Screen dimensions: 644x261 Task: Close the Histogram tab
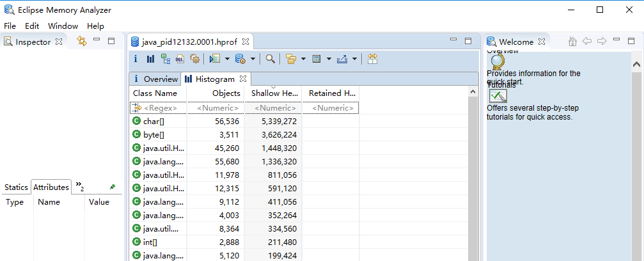(242, 79)
